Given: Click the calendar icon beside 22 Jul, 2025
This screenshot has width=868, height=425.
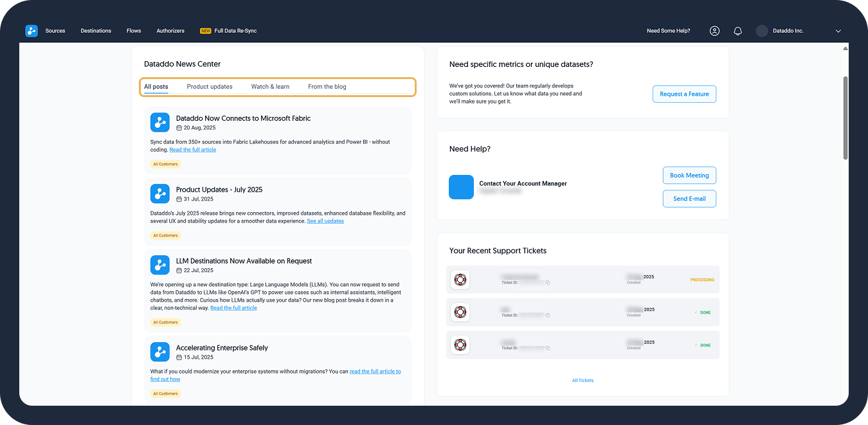Looking at the screenshot, I should click(179, 271).
